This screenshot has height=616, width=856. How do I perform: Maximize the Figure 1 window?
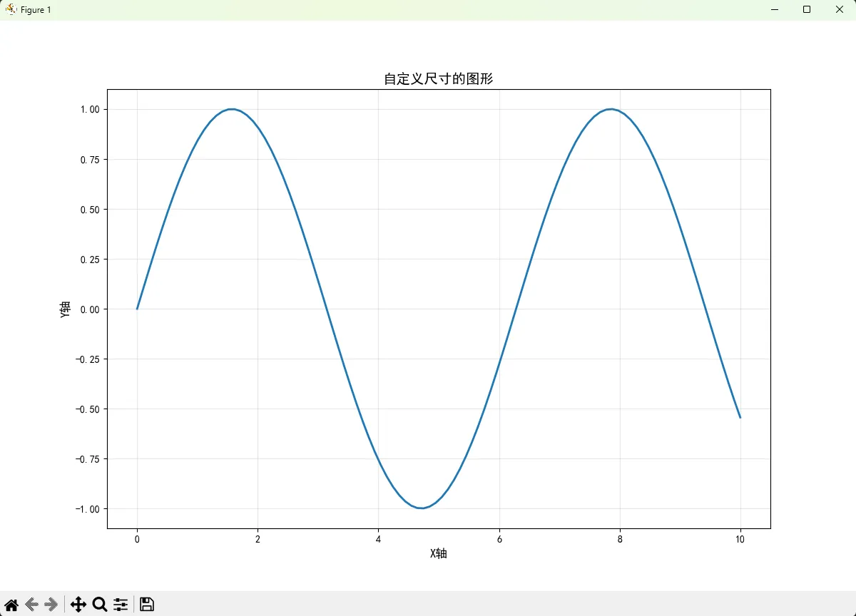pyautogui.click(x=807, y=10)
